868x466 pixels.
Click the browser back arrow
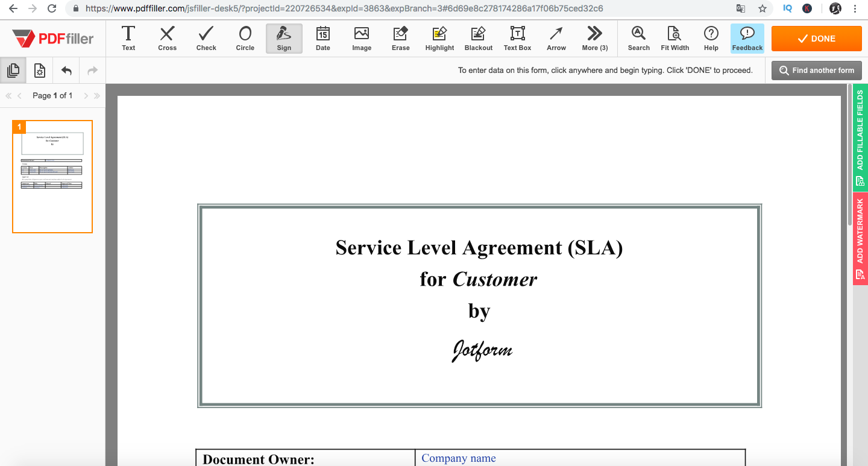pyautogui.click(x=13, y=8)
